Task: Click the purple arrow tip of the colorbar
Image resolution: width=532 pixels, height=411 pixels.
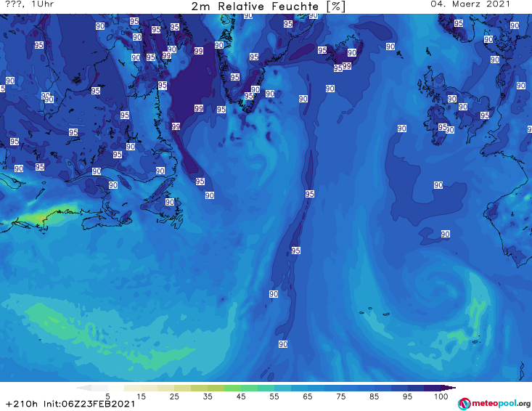Action: point(449,388)
